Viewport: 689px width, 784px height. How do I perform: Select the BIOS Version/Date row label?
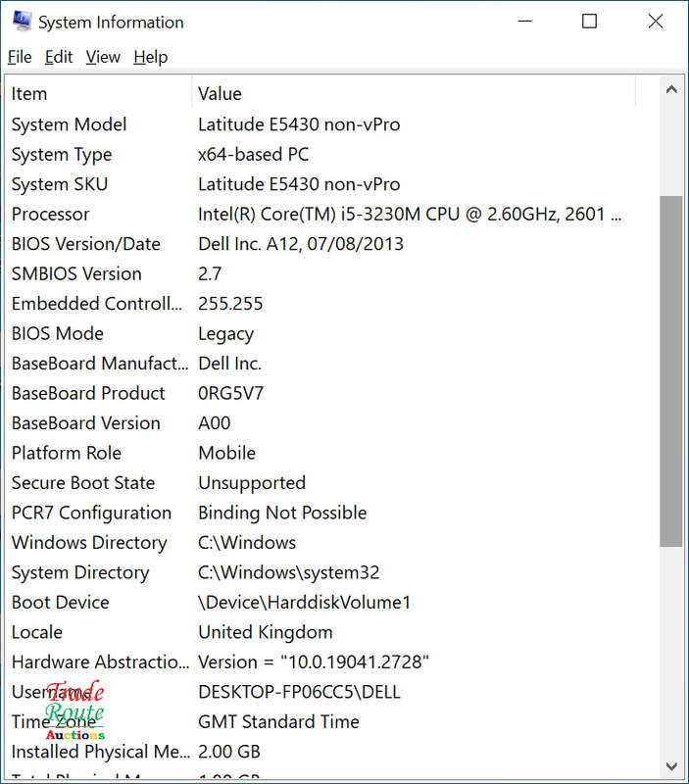tap(86, 244)
